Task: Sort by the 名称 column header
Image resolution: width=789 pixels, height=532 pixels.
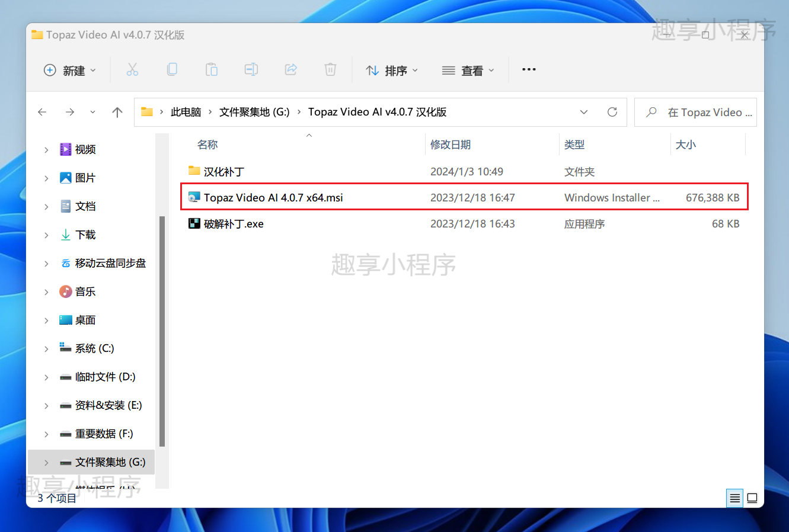Action: tap(207, 145)
